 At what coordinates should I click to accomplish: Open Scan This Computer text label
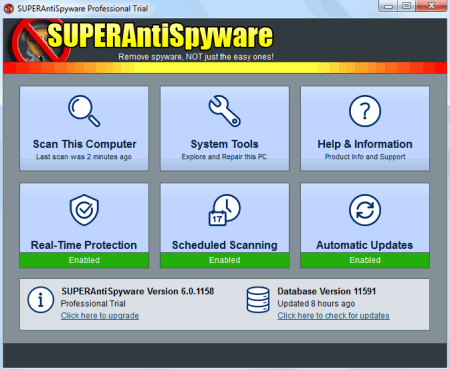tap(84, 144)
